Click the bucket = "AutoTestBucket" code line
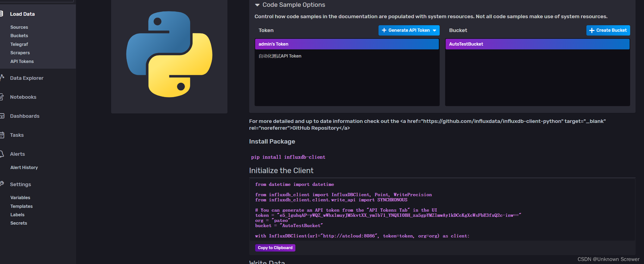 289,225
